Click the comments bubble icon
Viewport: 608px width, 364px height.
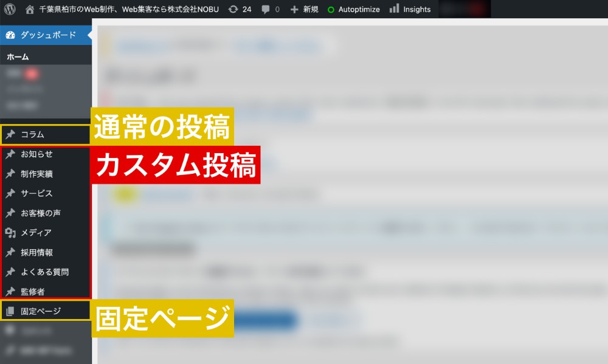coord(266,10)
